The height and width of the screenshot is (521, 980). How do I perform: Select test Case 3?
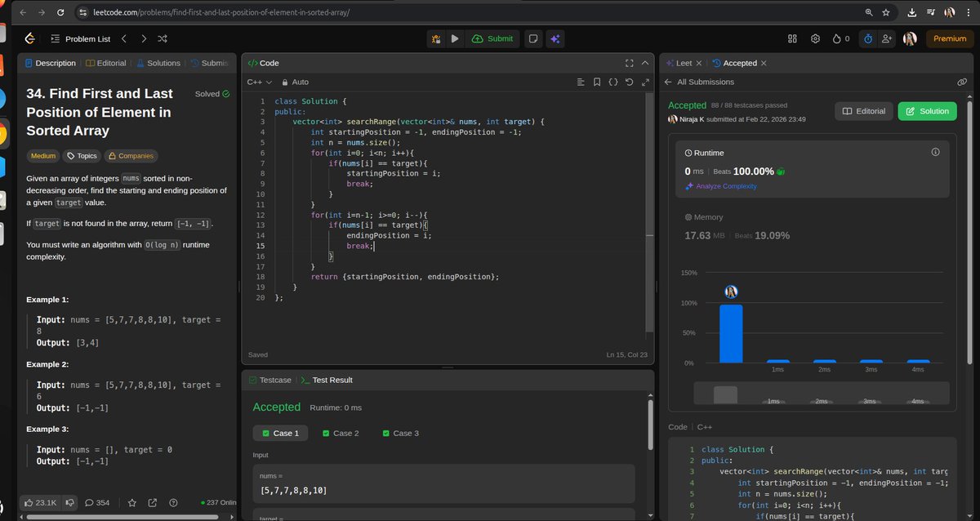tap(400, 433)
